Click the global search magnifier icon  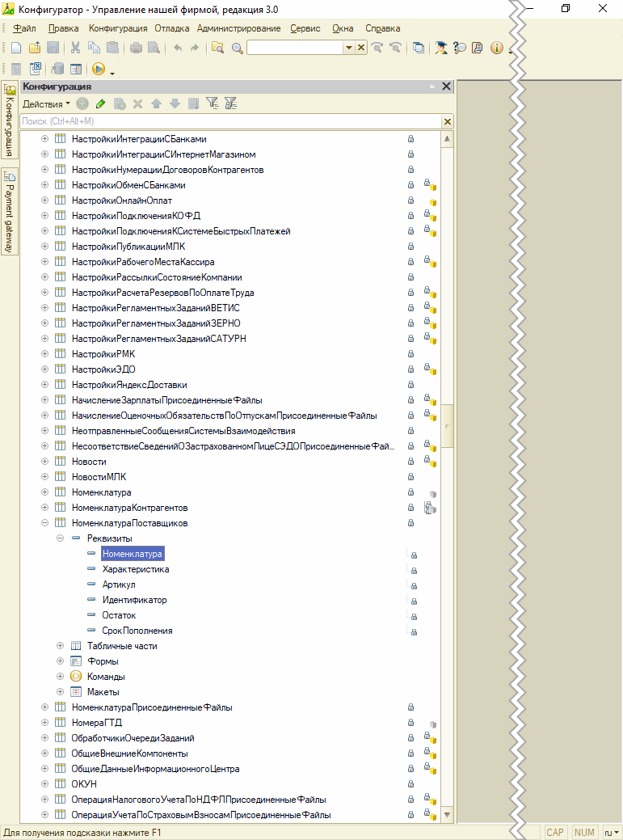[x=237, y=48]
